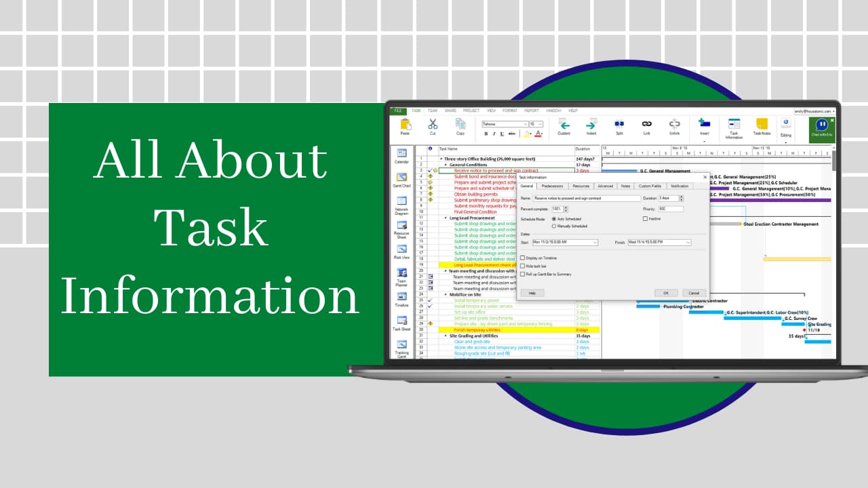Switch to the Advanced dialog tab
The height and width of the screenshot is (488, 868).
(x=606, y=186)
